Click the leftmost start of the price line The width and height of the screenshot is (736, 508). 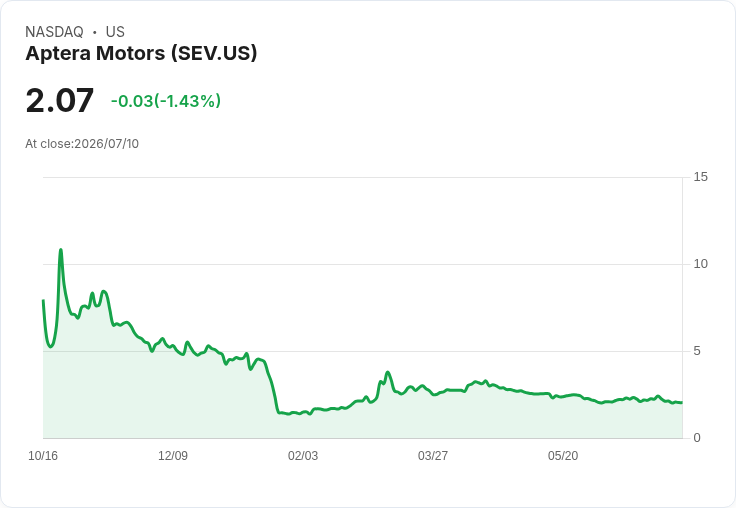pyautogui.click(x=43, y=300)
